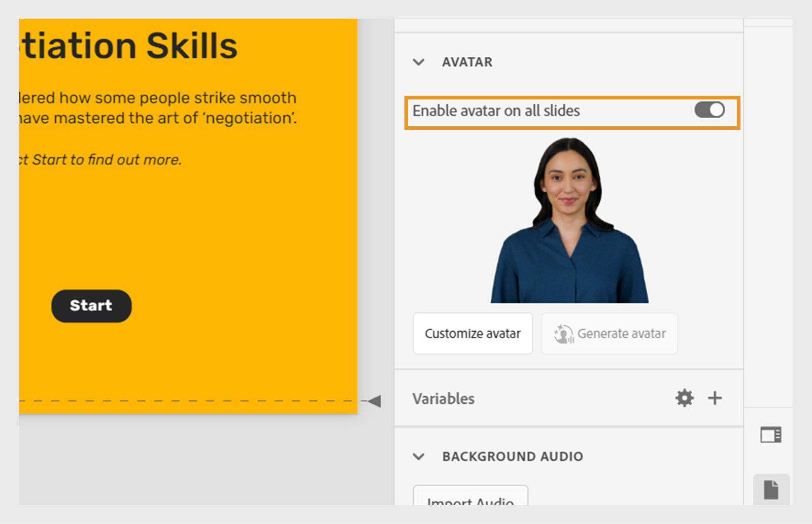Click the Variables section label
Screen dimensions: 812x524
pyautogui.click(x=444, y=398)
